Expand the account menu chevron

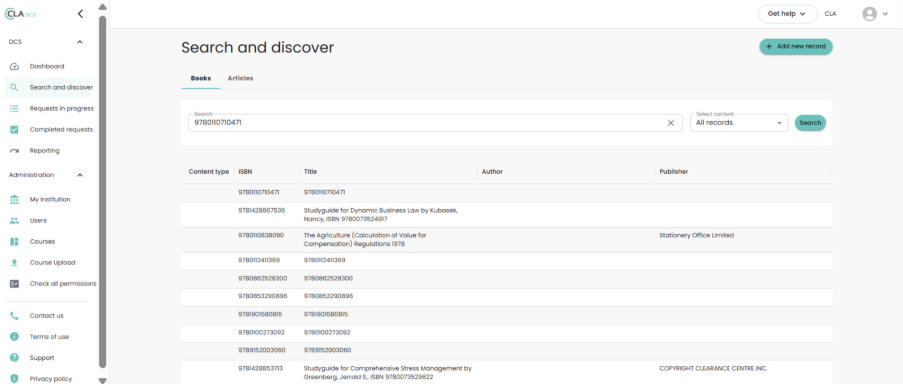[x=886, y=14]
